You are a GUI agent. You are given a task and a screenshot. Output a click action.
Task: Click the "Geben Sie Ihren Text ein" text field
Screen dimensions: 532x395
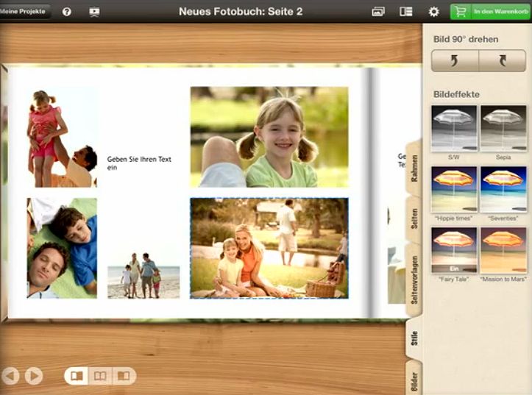(139, 163)
